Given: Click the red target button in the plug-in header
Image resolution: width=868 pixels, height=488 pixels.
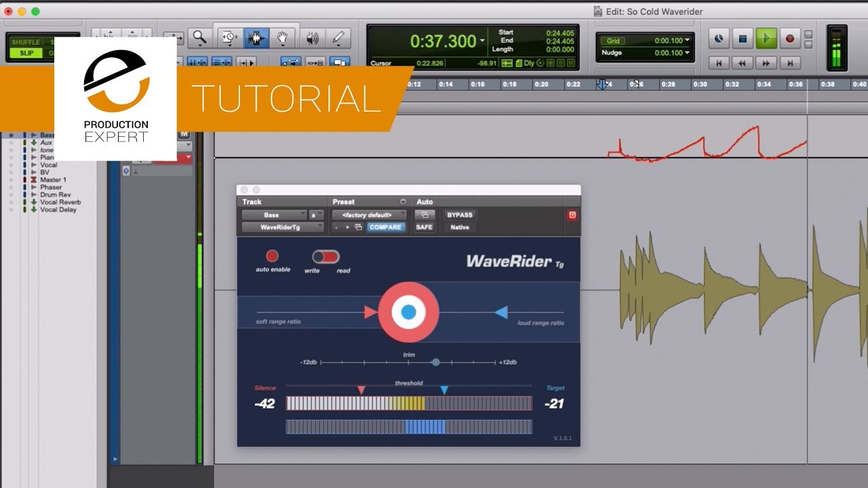Looking at the screenshot, I should [572, 215].
